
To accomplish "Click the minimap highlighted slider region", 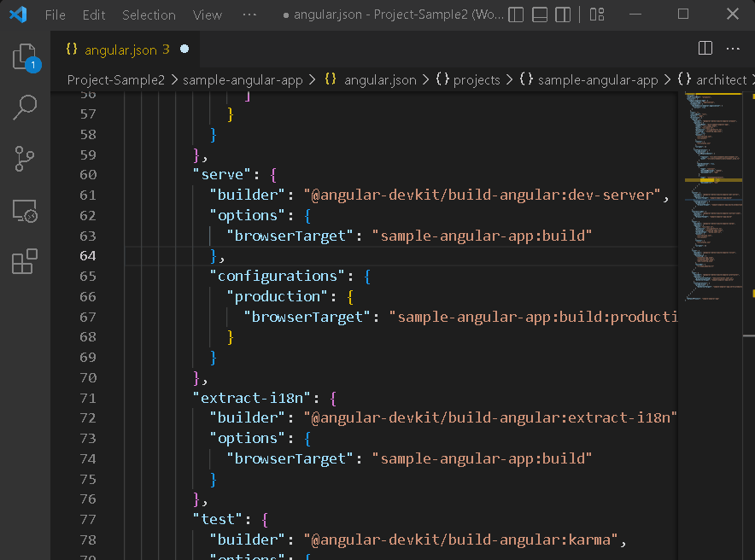I will (713, 180).
